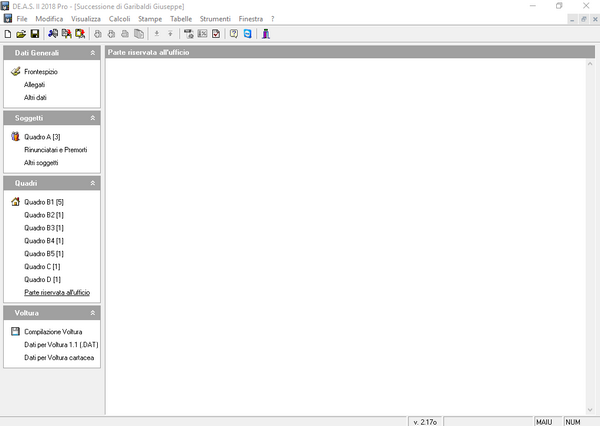Open Quadro B3 [1]
The width and height of the screenshot is (600, 426).
pos(44,228)
